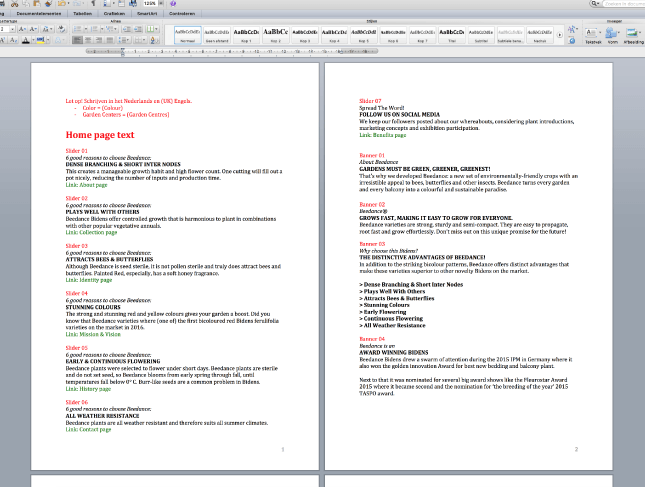The height and width of the screenshot is (487, 645).
Task: Apply the Kop 2 style
Action: tap(275, 35)
